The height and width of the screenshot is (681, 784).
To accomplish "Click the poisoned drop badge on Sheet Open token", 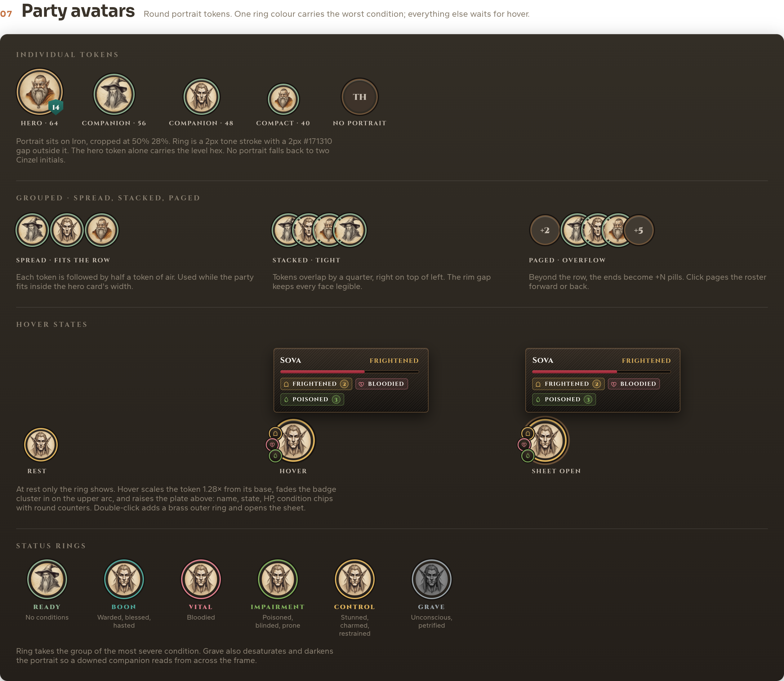I will (528, 456).
